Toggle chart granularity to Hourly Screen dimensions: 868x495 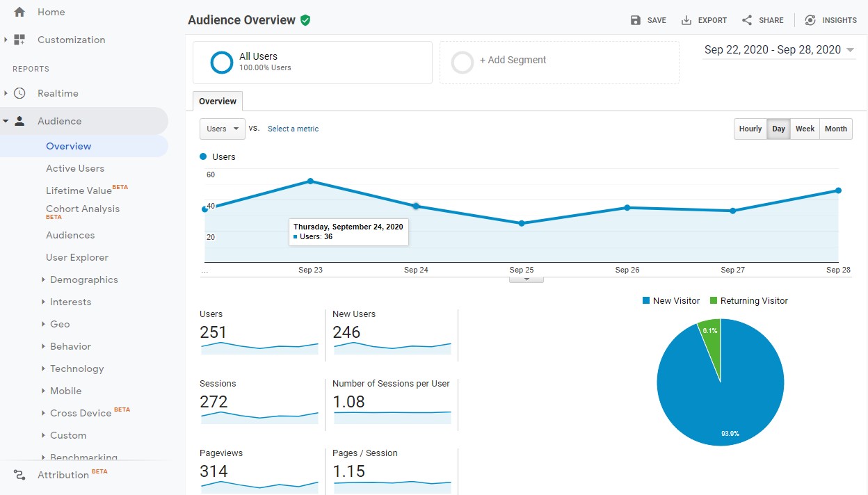(x=750, y=129)
